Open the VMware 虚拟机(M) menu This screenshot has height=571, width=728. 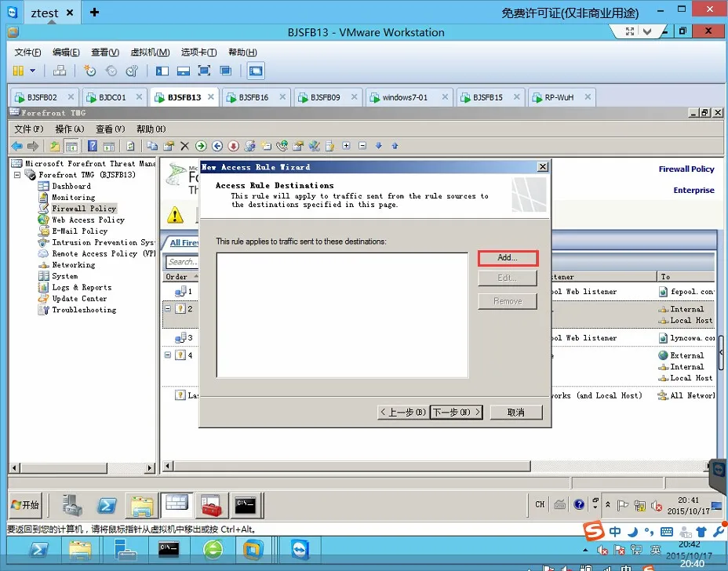(150, 52)
